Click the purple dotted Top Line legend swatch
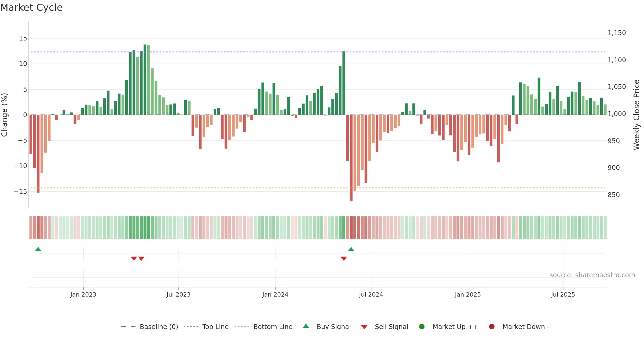This screenshot has width=644, height=362. (191, 327)
